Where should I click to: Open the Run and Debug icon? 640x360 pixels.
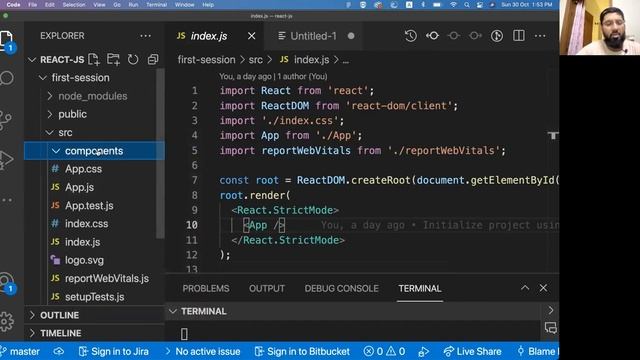coord(7,160)
